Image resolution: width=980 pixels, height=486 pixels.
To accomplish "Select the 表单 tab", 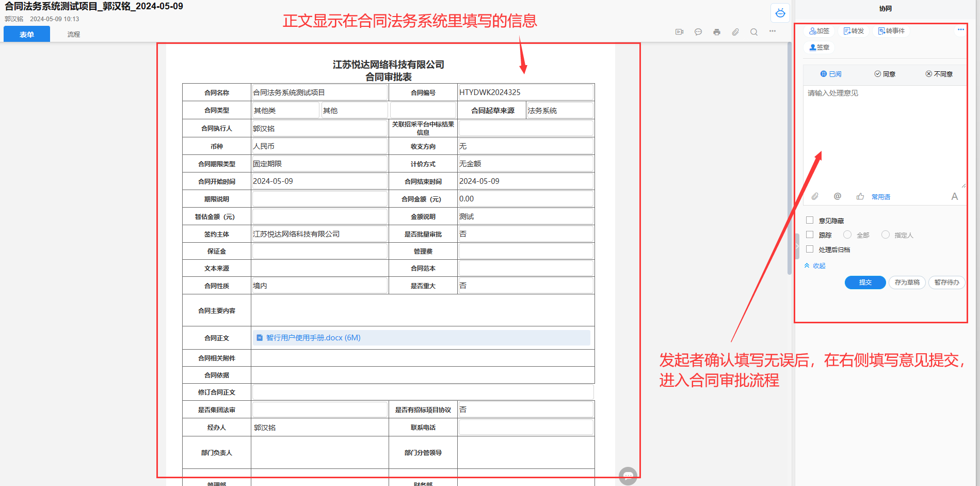I will coord(27,35).
